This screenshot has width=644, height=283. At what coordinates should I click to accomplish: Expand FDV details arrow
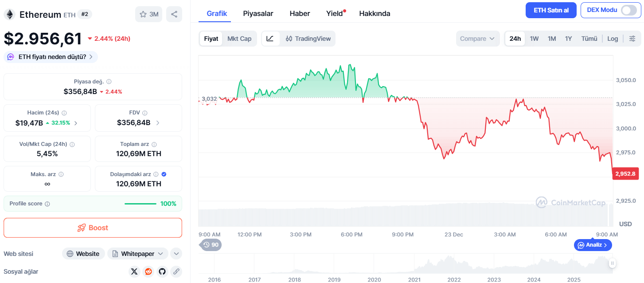(158, 123)
